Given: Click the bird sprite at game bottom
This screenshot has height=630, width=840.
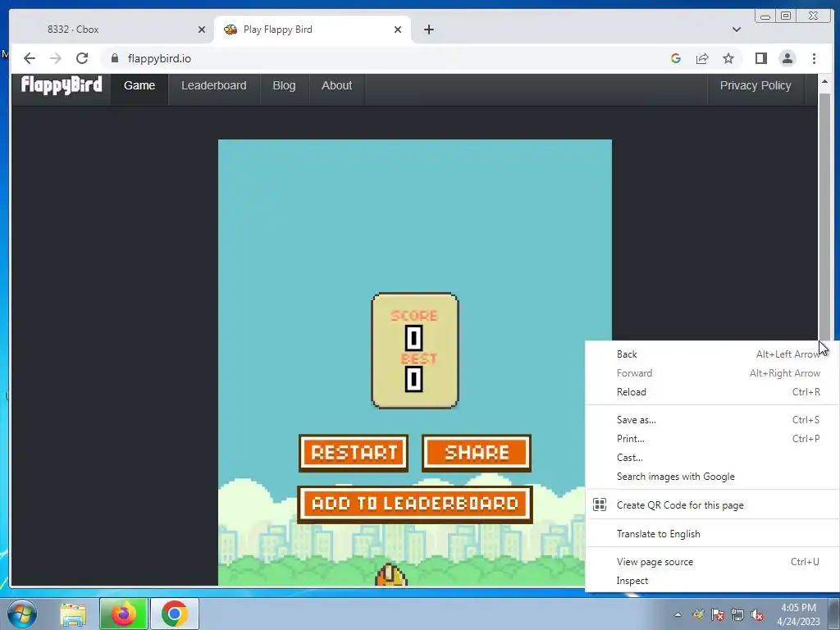Looking at the screenshot, I should [391, 575].
